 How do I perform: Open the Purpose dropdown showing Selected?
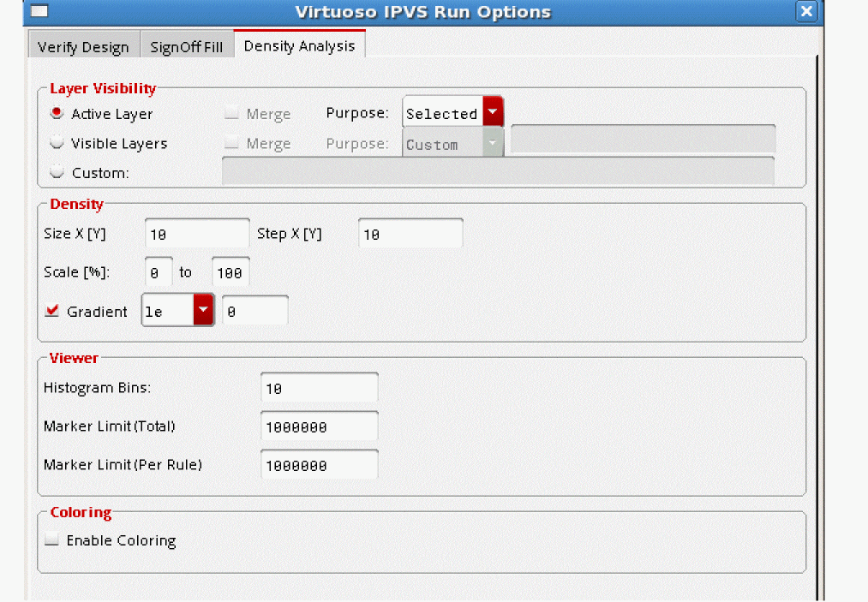click(x=452, y=113)
